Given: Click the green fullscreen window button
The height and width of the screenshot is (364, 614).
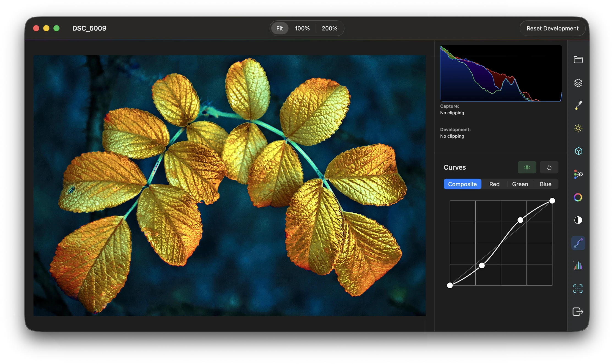Looking at the screenshot, I should click(x=56, y=28).
